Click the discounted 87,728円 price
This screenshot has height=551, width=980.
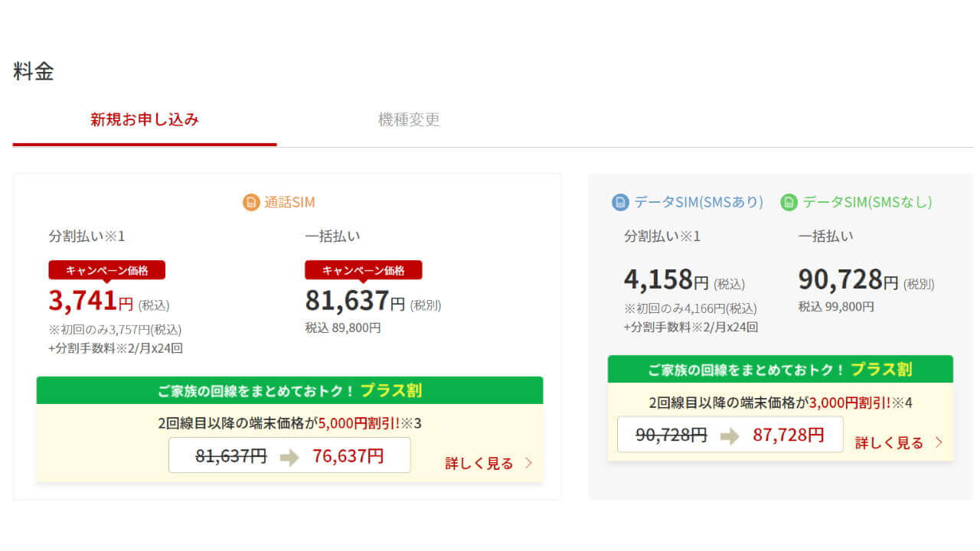pyautogui.click(x=788, y=435)
